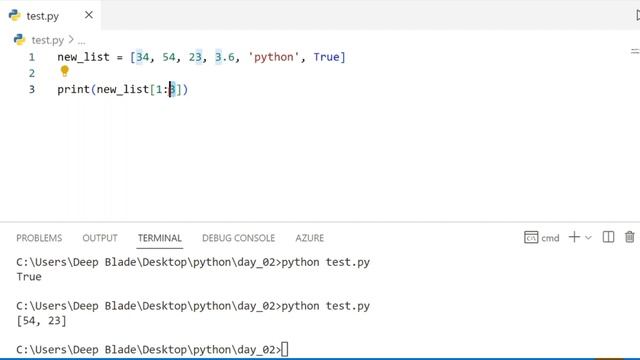Image resolution: width=640 pixels, height=360 pixels.
Task: Open the AZURE panel tab
Action: click(309, 238)
